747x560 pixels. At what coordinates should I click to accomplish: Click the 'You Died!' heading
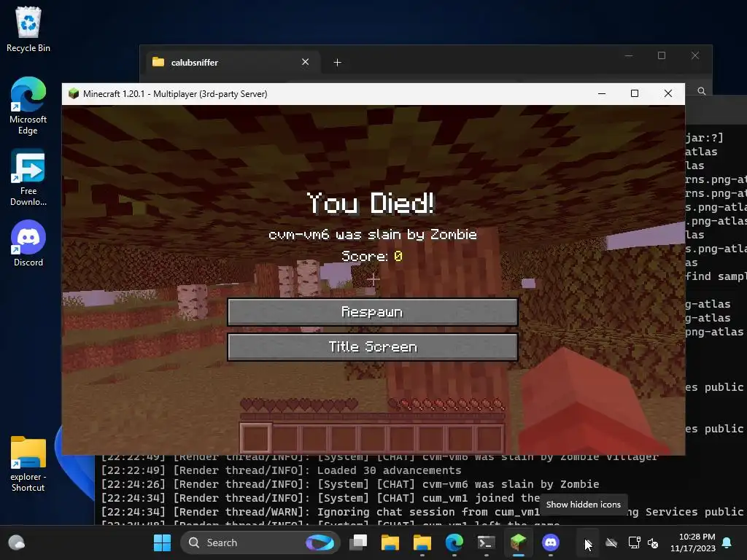(371, 203)
